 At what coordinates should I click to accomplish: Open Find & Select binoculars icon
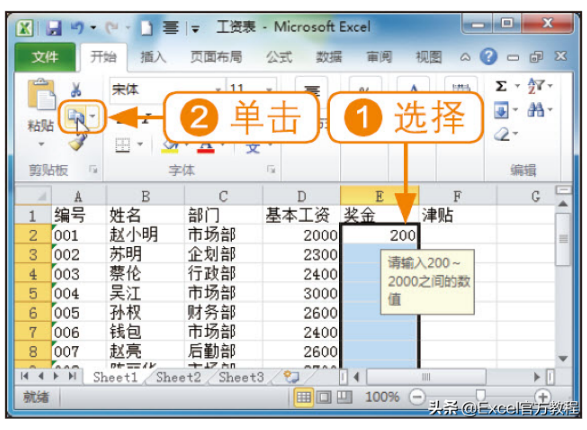pos(536,110)
